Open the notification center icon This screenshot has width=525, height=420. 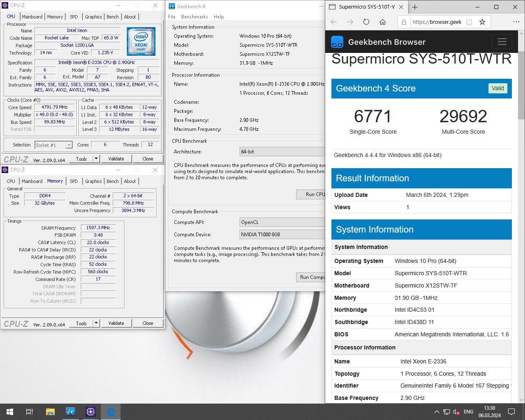pos(511,412)
